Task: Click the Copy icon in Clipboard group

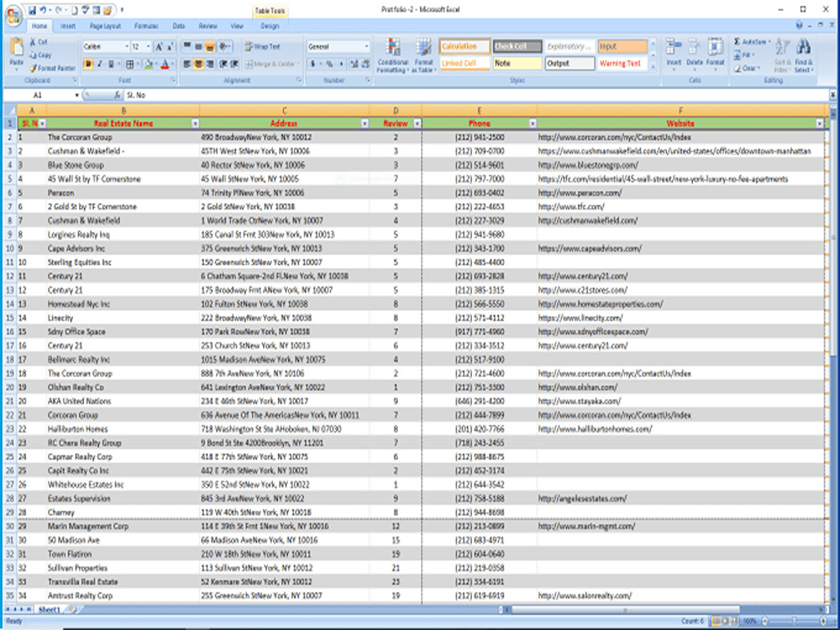Action: [x=34, y=55]
